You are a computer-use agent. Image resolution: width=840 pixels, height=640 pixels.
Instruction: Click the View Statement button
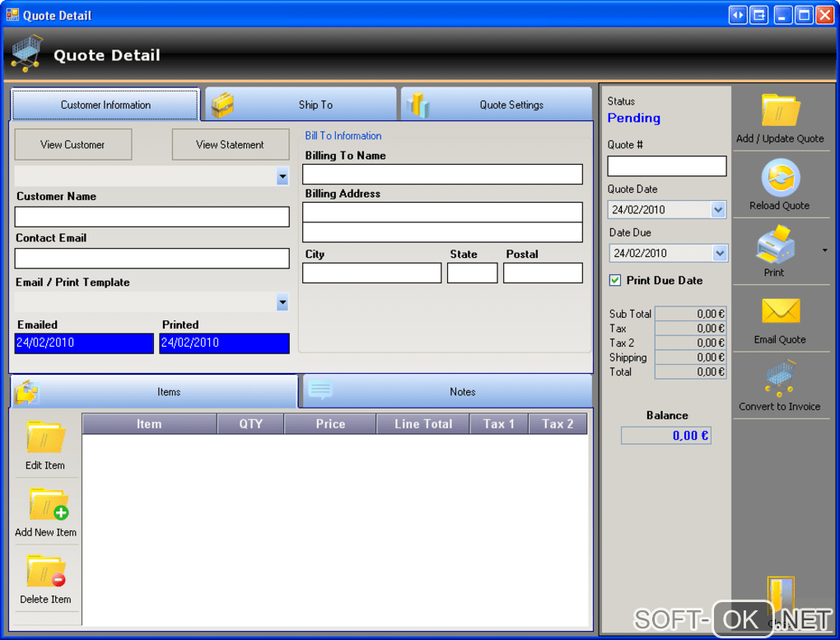(231, 144)
